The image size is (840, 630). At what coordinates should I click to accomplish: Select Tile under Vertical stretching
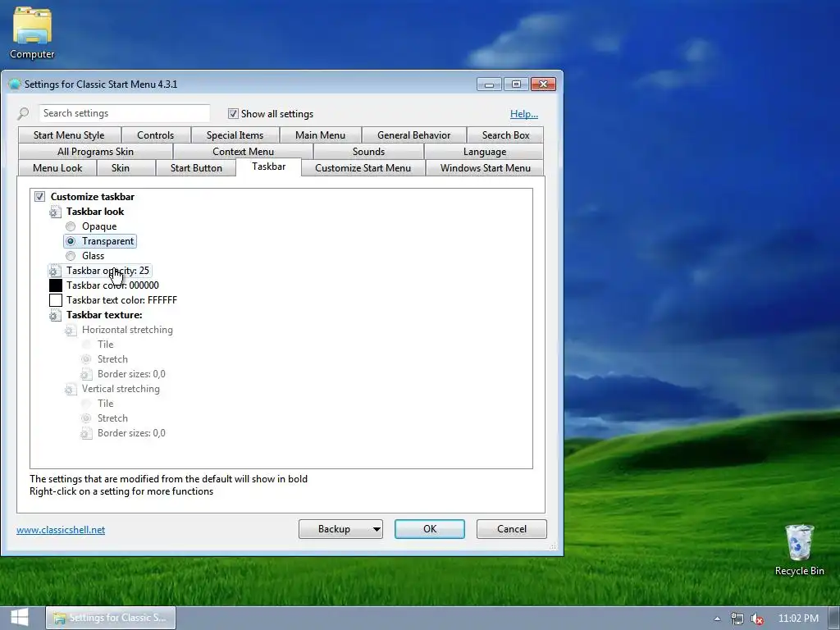[85, 404]
